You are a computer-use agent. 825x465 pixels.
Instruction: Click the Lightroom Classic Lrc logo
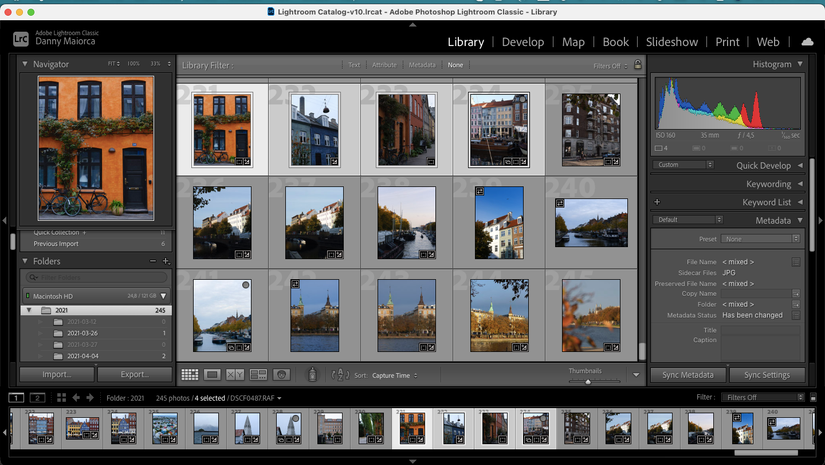21,38
